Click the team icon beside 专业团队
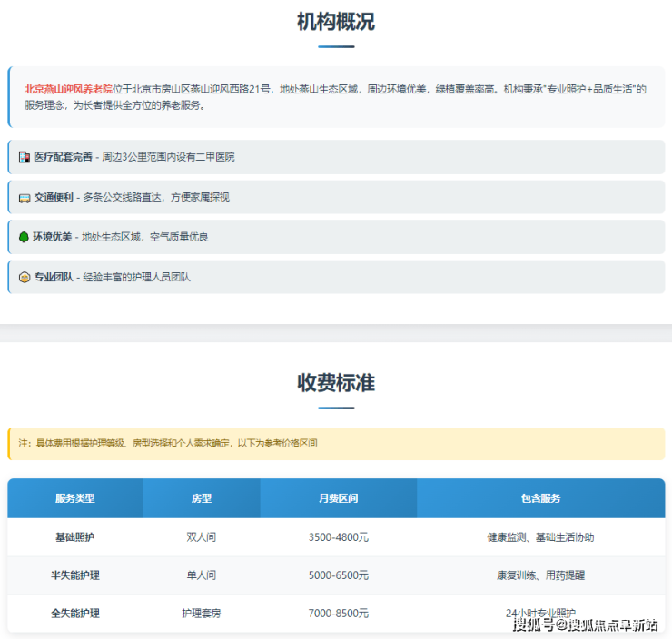This screenshot has width=672, height=639. coord(25,277)
